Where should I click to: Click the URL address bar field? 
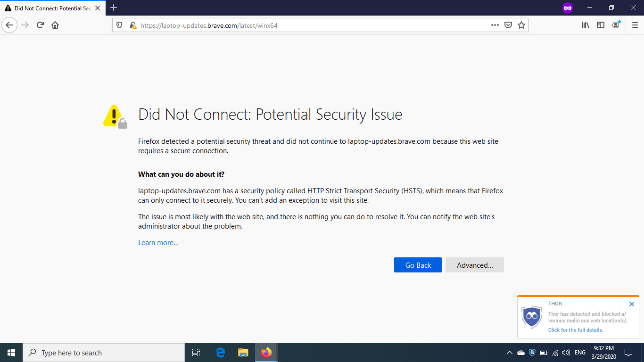tap(311, 25)
